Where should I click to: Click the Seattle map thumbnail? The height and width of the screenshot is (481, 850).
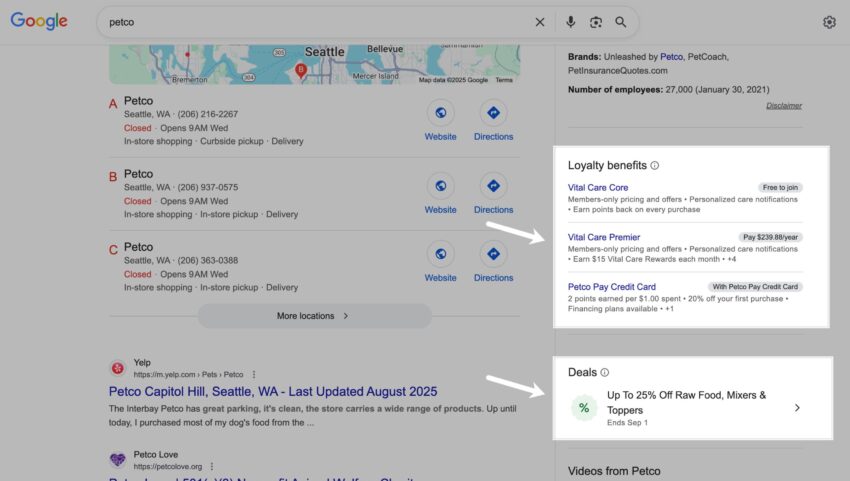314,65
